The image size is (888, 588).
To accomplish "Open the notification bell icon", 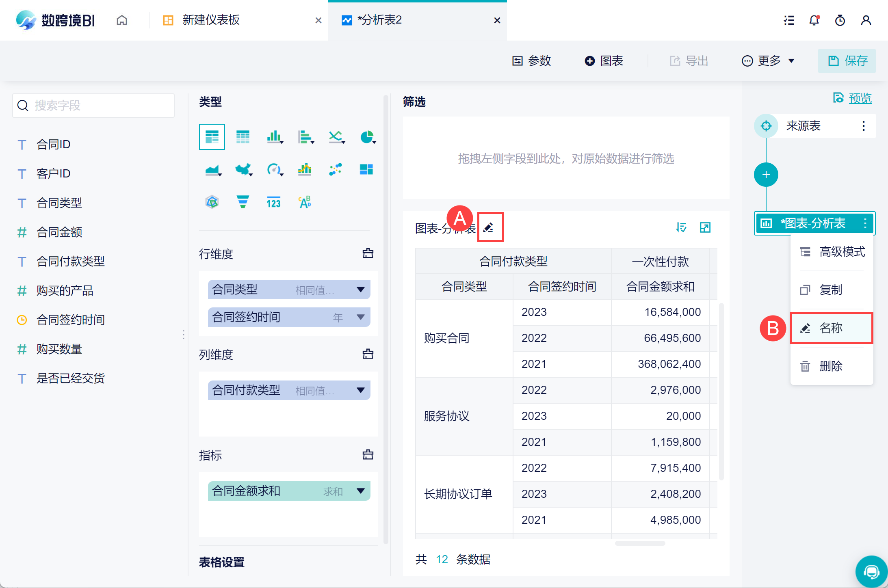I will point(814,20).
